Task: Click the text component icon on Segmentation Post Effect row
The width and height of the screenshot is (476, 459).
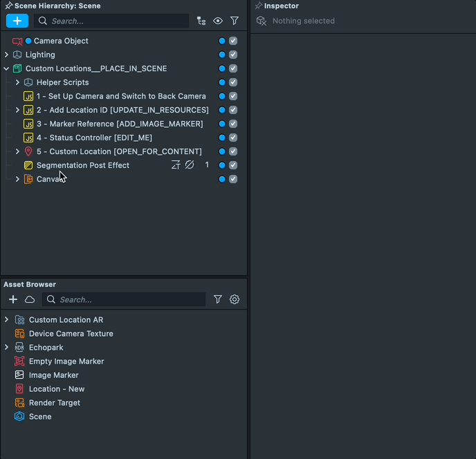Action: tap(176, 165)
